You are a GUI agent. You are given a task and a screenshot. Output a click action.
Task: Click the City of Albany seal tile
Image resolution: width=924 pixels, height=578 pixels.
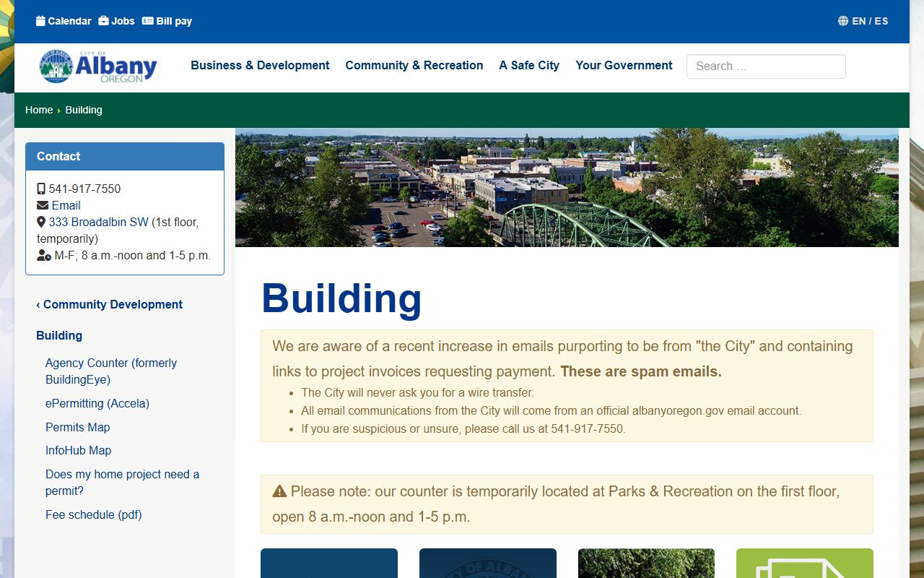488,563
